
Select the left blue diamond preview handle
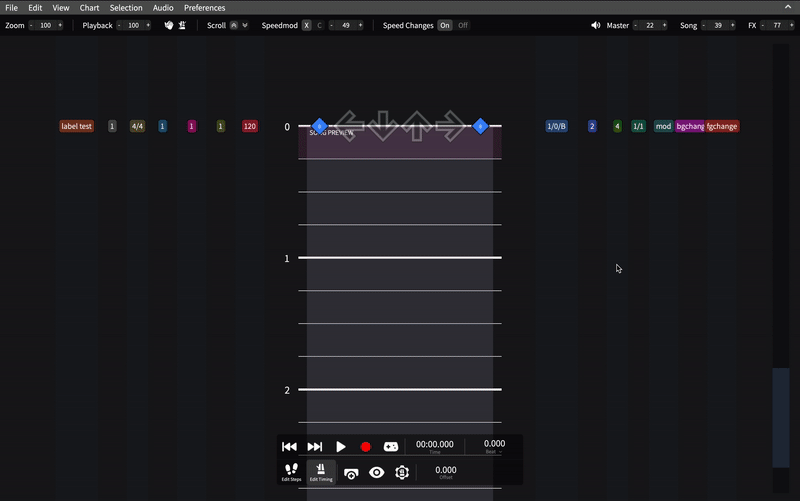[x=319, y=126]
